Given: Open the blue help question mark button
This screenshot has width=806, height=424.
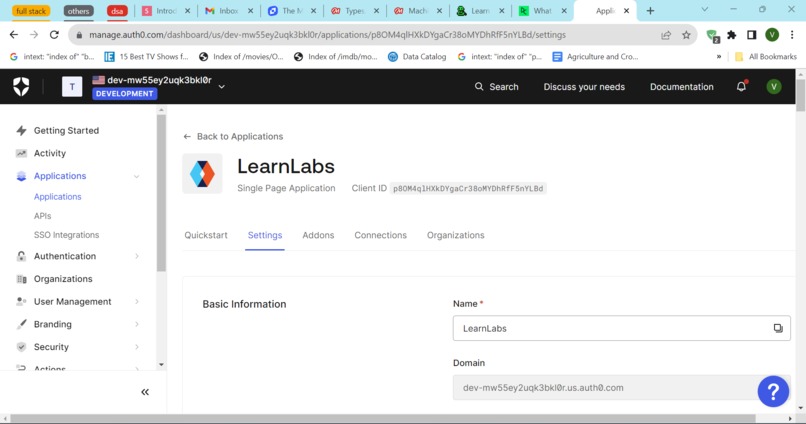Looking at the screenshot, I should (773, 392).
